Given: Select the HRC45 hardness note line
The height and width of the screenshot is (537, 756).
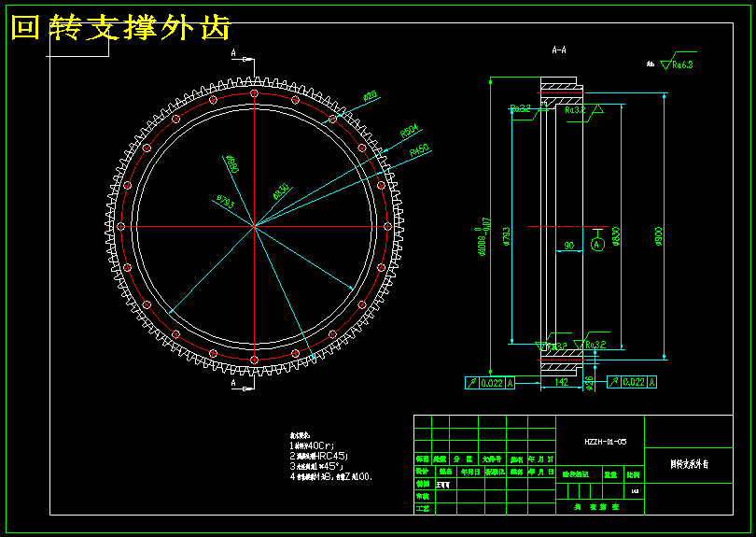Looking at the screenshot, I should tap(318, 456).
